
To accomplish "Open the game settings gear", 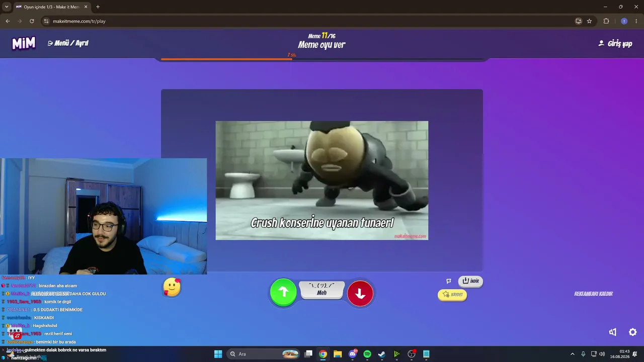I will (633, 332).
